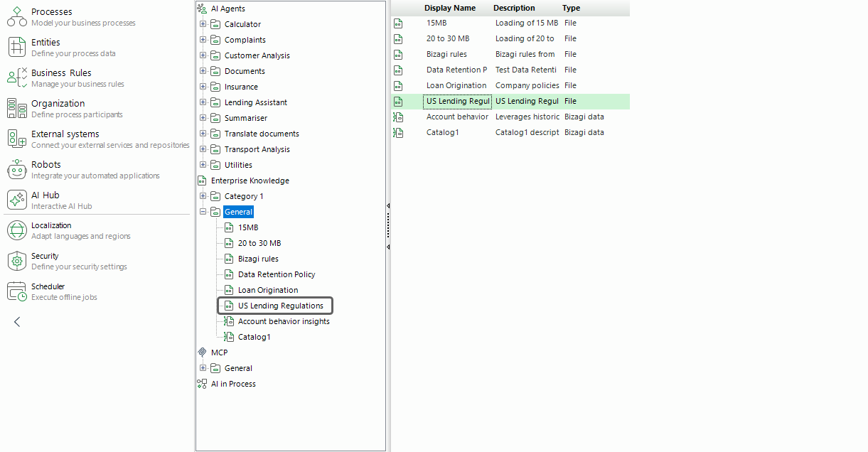The height and width of the screenshot is (452, 868).
Task: Click the Loan Origination row file icon
Action: coord(398,85)
